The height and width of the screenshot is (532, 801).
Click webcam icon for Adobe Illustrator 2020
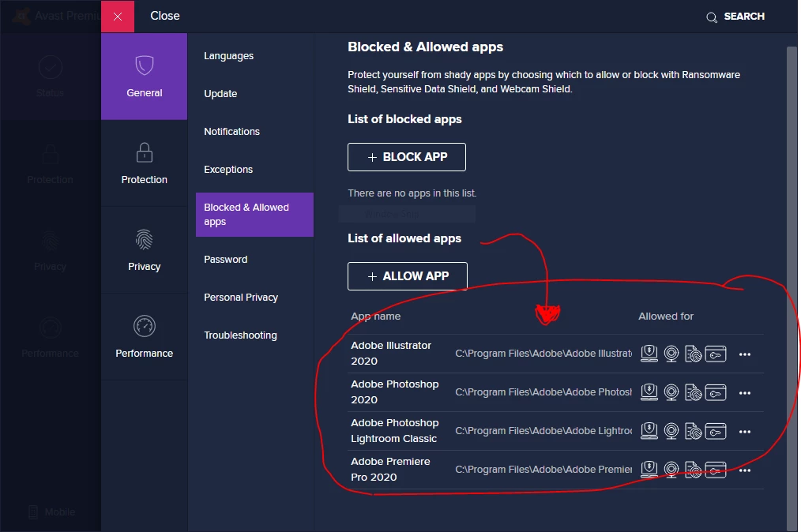pos(671,354)
